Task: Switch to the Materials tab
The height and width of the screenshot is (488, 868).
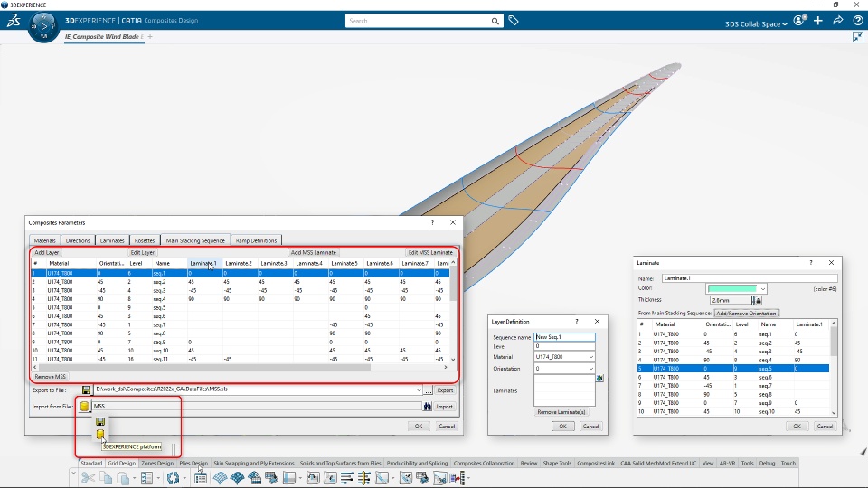Action: 45,240
